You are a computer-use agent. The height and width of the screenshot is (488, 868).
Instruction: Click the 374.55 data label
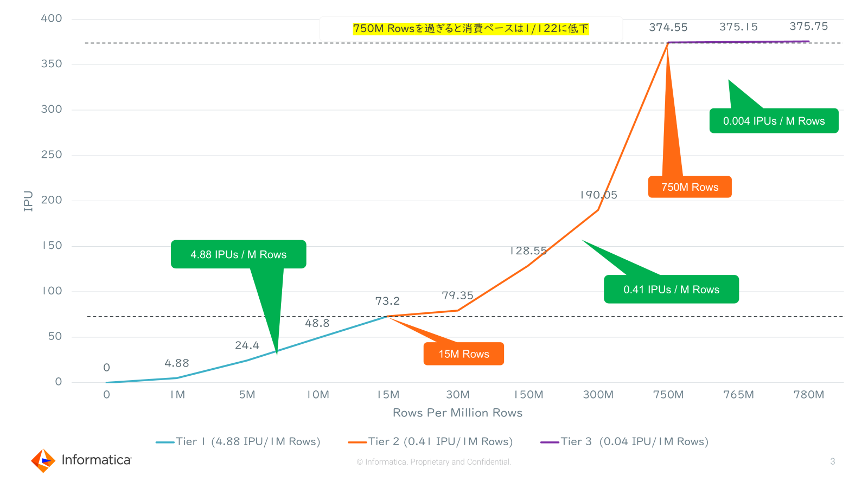click(668, 28)
